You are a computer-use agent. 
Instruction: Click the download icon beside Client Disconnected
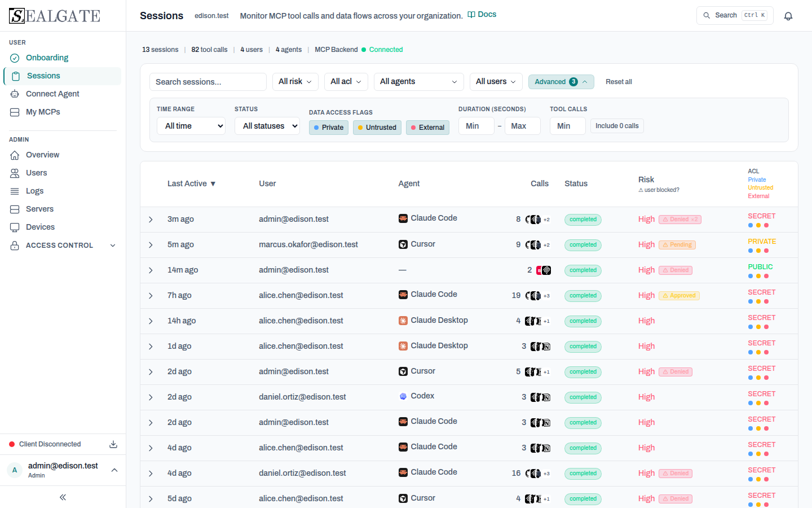click(113, 444)
